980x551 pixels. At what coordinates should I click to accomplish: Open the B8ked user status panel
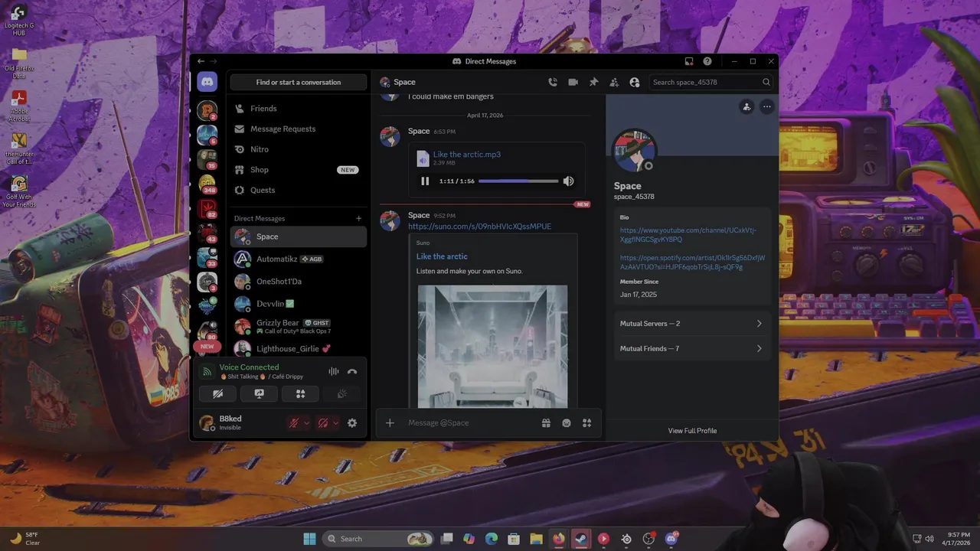[x=240, y=422]
